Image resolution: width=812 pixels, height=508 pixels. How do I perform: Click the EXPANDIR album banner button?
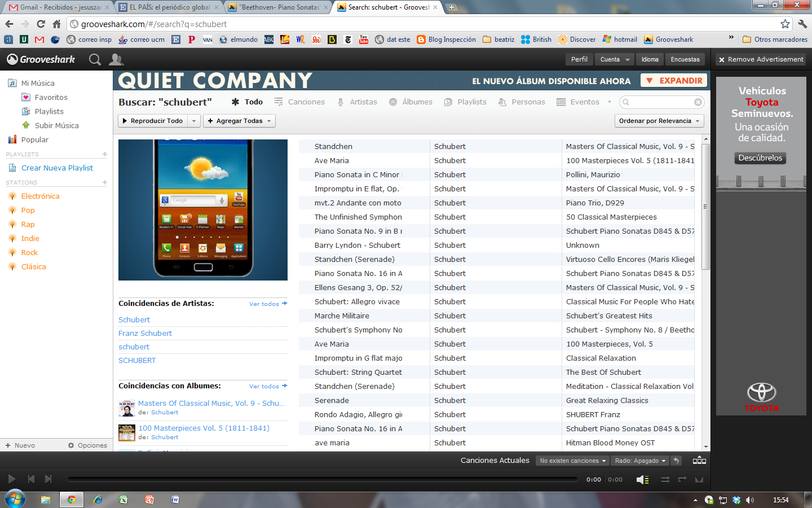673,80
